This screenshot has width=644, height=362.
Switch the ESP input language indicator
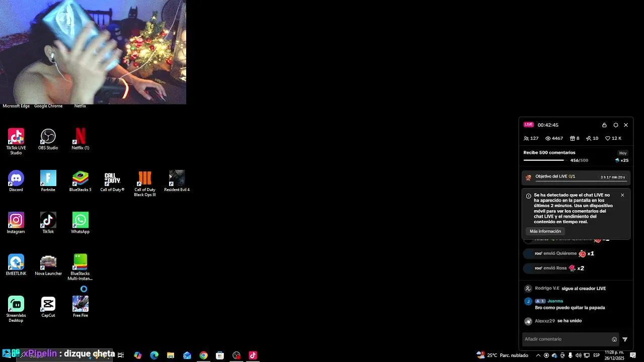tap(596, 355)
